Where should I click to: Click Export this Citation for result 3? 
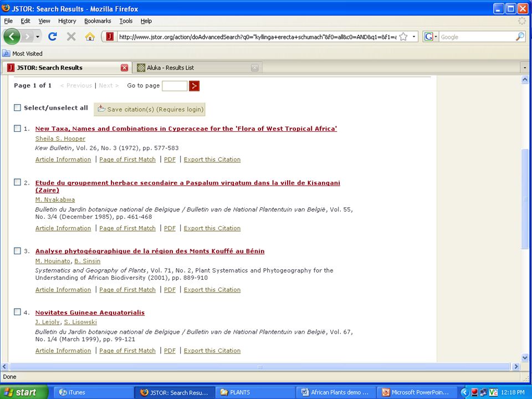(212, 290)
